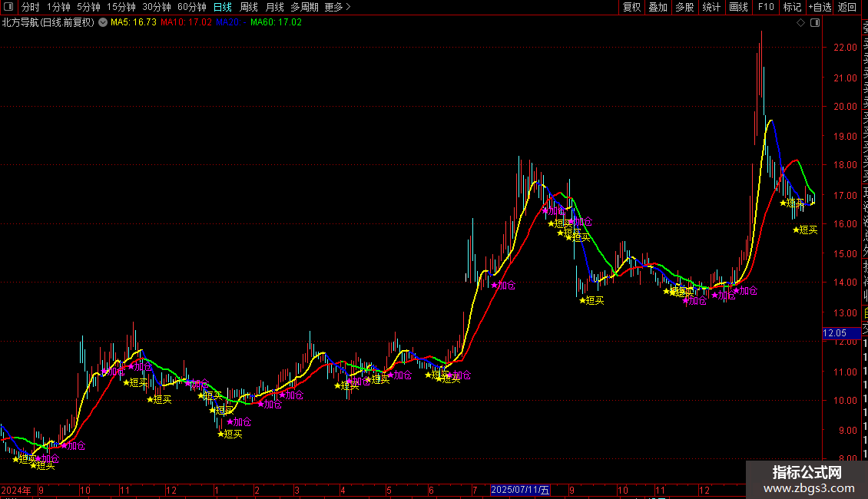The height and width of the screenshot is (499, 868).
Task: Open the F10 company info
Action: coord(766,7)
